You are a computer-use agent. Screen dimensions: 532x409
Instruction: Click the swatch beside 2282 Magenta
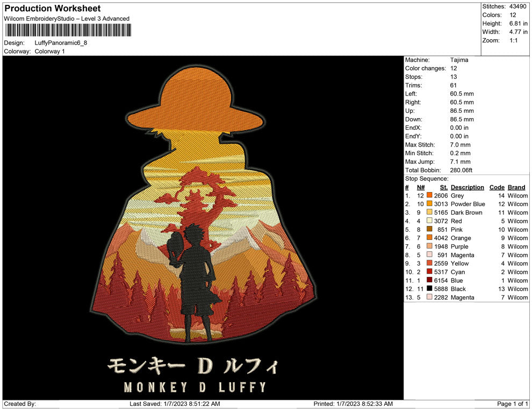pos(429,297)
